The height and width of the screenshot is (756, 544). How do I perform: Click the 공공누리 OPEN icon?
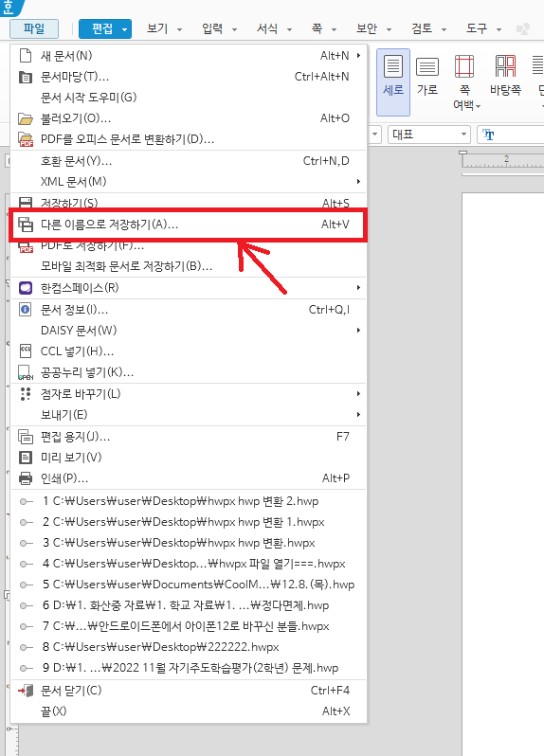click(25, 373)
